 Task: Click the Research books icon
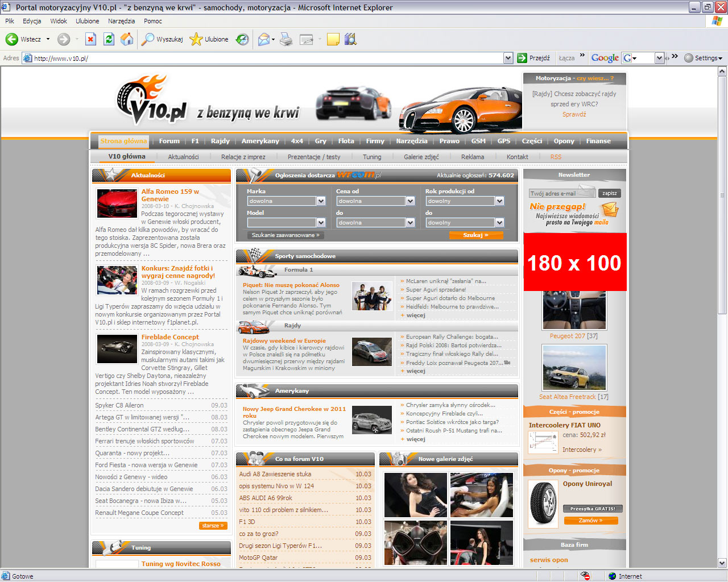click(350, 39)
